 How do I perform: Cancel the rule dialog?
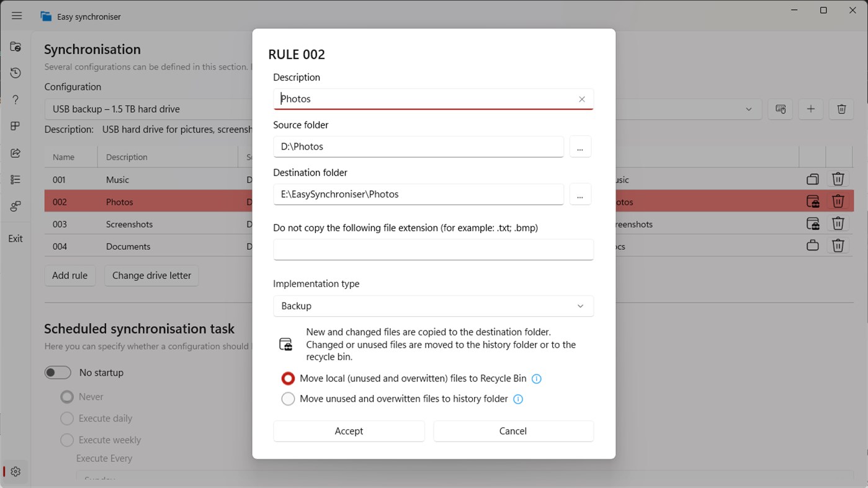pyautogui.click(x=513, y=431)
